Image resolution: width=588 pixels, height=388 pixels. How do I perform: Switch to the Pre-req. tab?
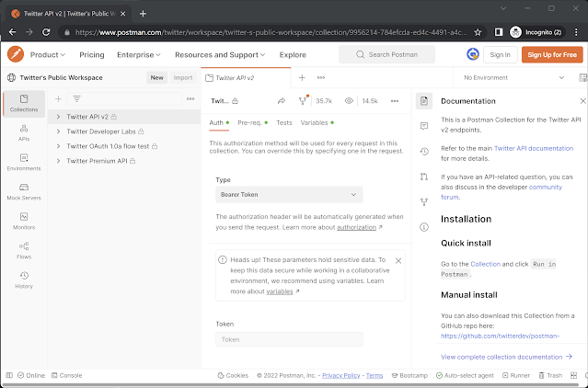(x=252, y=123)
